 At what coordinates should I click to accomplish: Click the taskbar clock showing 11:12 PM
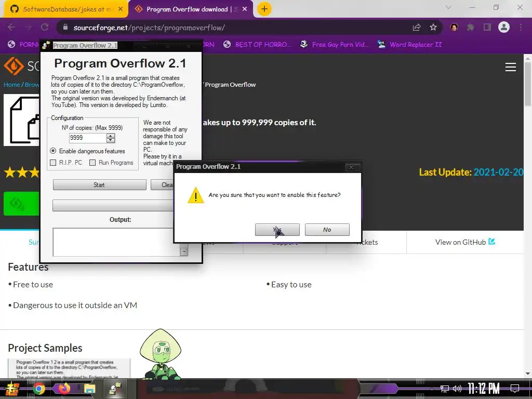tap(484, 389)
